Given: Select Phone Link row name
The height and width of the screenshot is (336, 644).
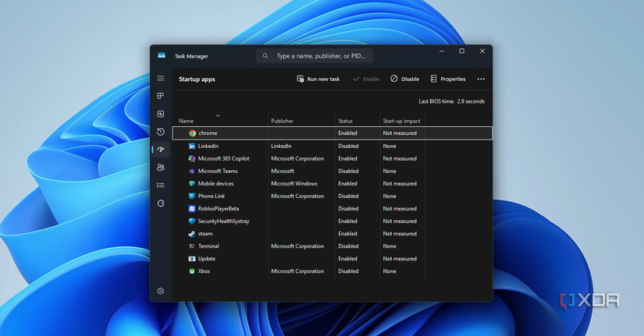Looking at the screenshot, I should (211, 196).
